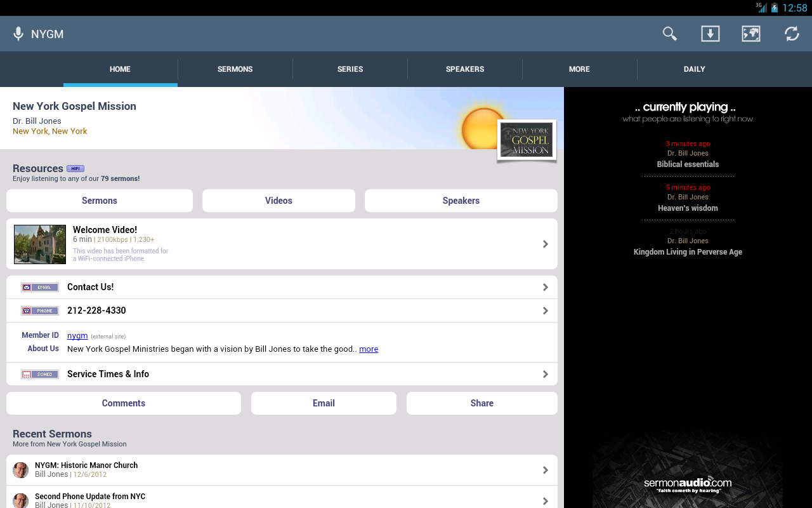Click the Email envelope icon beside Contact Us
Viewport: 812px width, 508px height.
[40, 287]
